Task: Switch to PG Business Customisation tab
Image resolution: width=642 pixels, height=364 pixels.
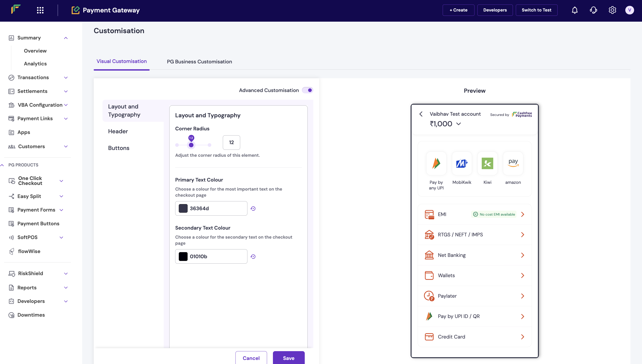Action: (199, 62)
